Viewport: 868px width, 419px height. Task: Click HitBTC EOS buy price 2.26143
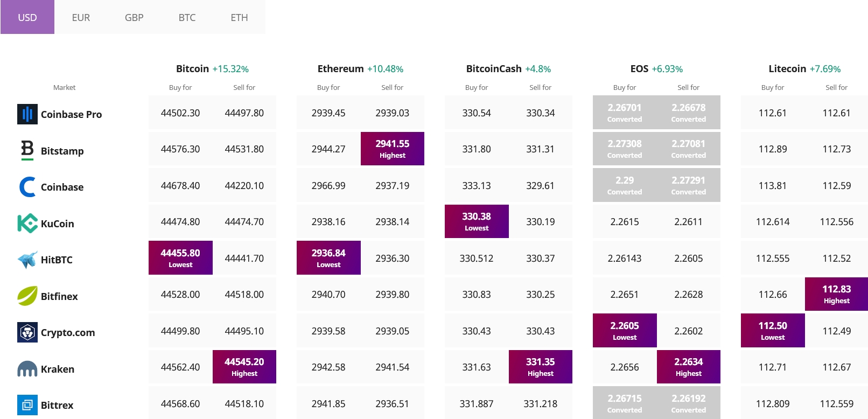[x=625, y=259]
